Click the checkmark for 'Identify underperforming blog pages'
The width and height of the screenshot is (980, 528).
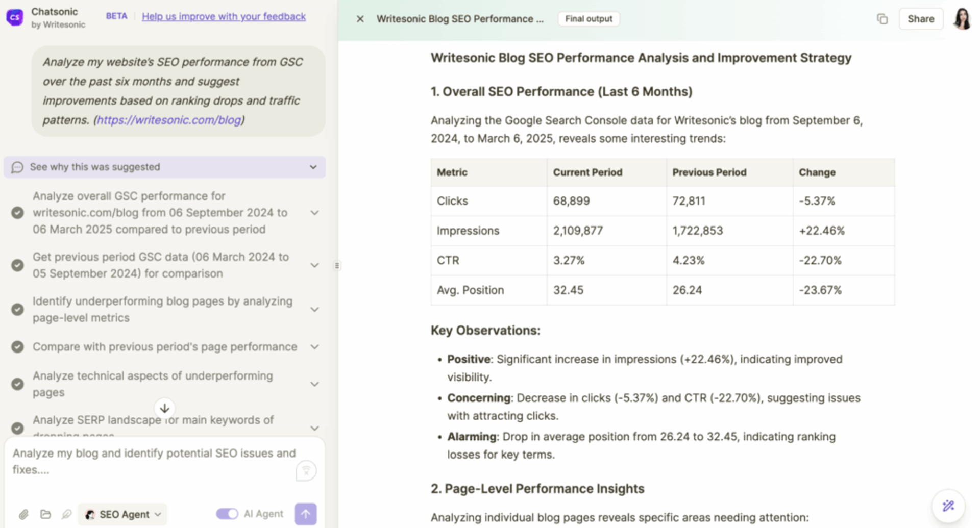point(17,310)
